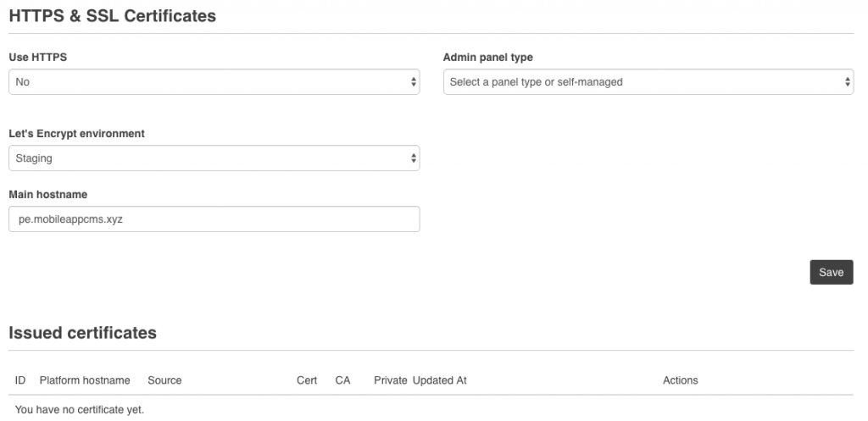
Task: Click the Main hostname label
Action: 47,195
